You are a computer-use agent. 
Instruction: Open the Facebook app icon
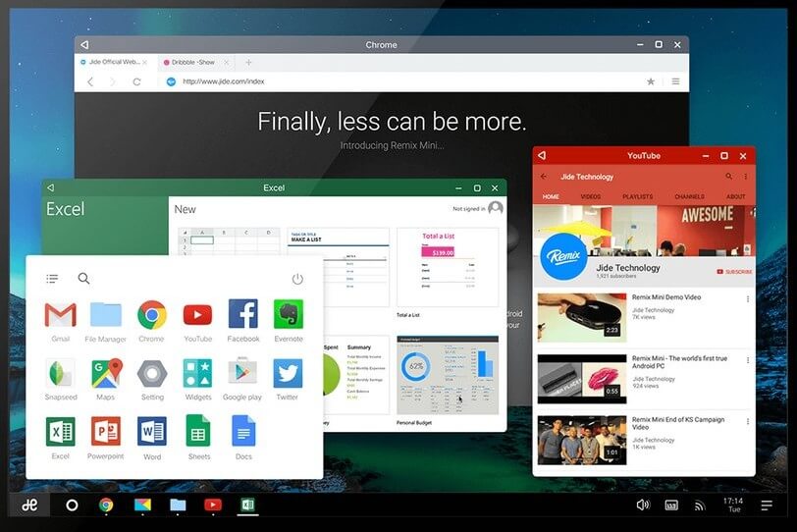click(x=243, y=314)
